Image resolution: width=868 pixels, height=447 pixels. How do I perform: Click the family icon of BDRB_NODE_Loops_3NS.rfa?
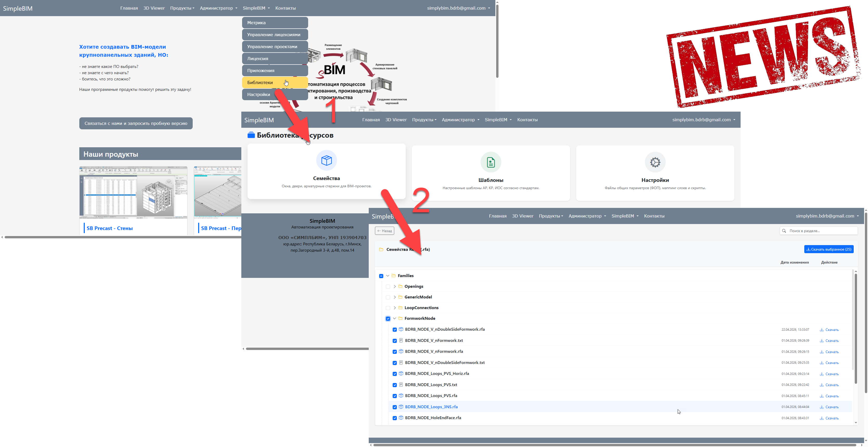coord(401,407)
